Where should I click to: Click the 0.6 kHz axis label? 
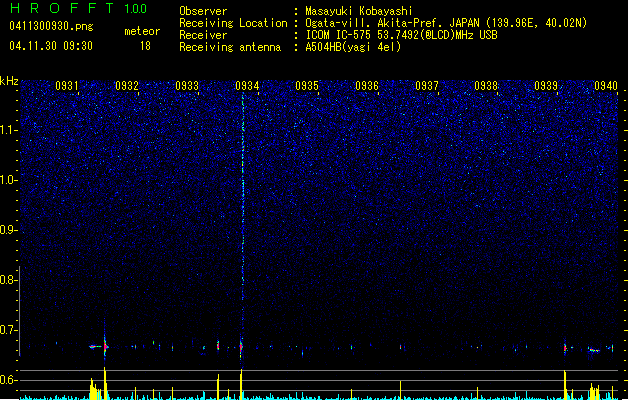pos(8,380)
